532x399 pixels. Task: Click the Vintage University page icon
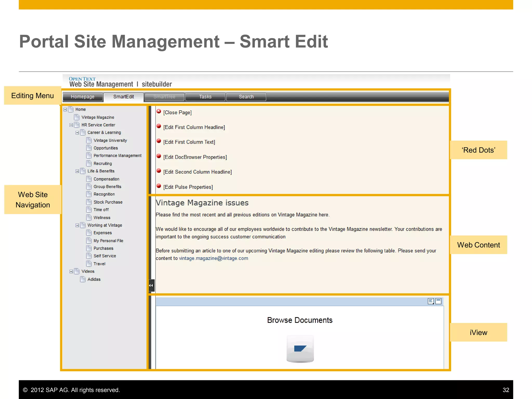(89, 140)
